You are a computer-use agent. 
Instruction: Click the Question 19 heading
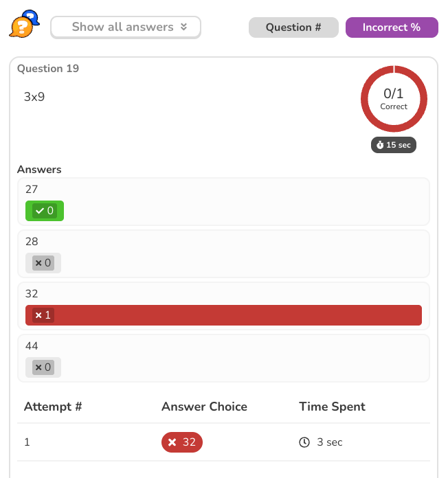click(x=48, y=69)
